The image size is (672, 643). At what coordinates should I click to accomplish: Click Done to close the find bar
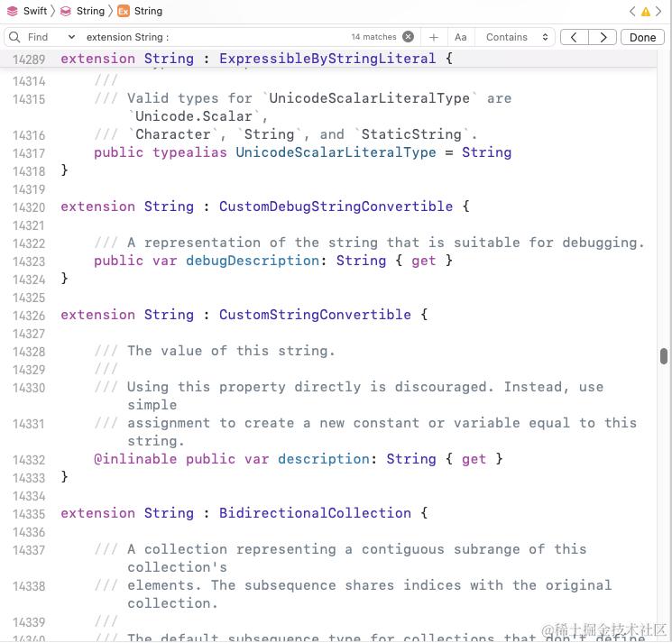pos(642,37)
